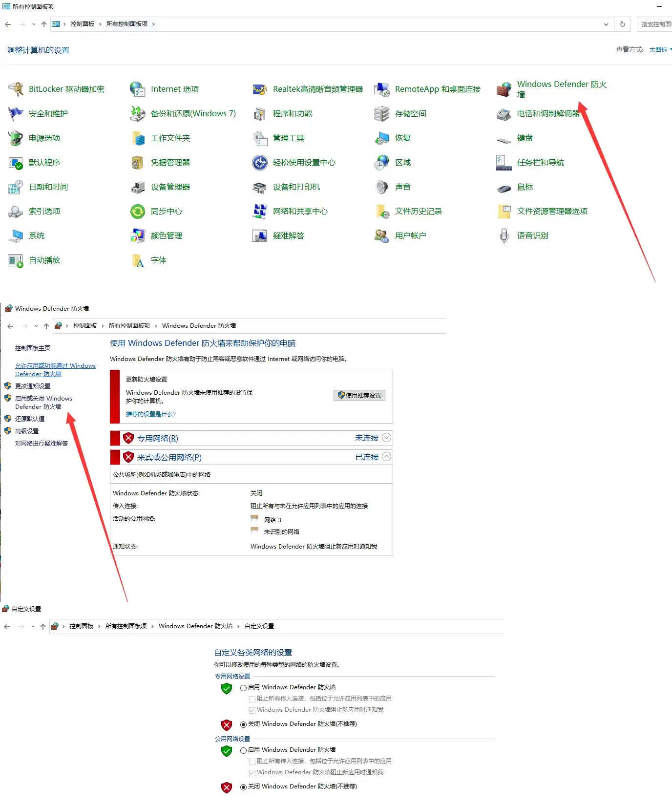Open recent locations dropdown in firewall window

[x=36, y=326]
